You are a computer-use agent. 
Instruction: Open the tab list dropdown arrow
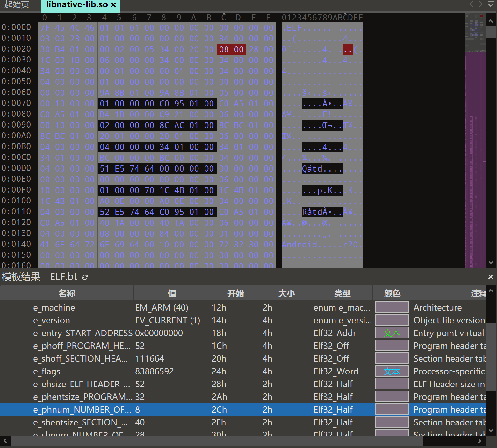491,4
